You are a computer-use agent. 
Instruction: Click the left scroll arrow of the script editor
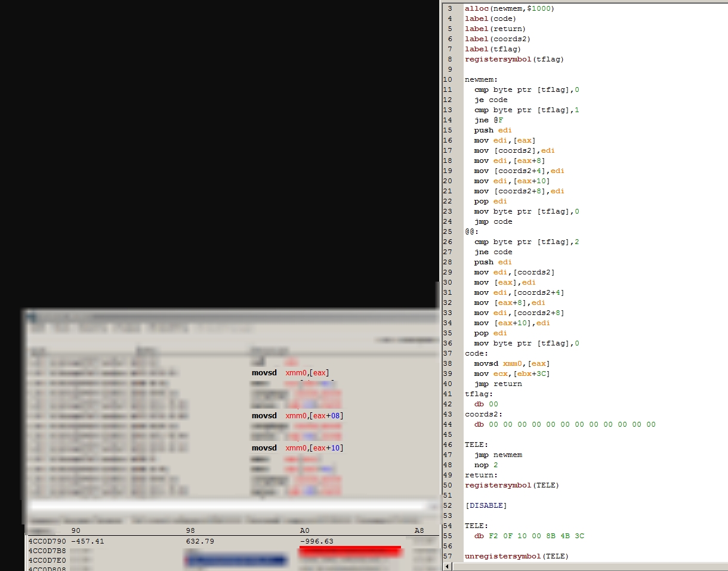tap(445, 566)
